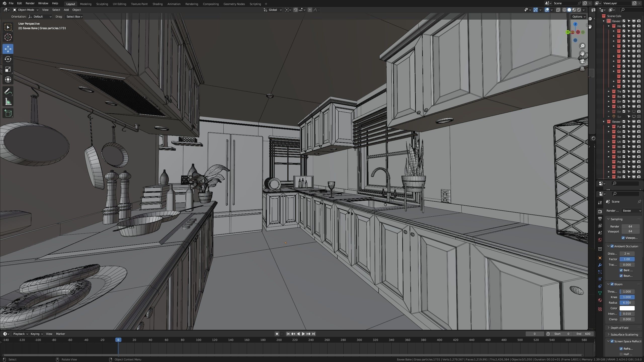Switch to the Shading workspace tab
The width and height of the screenshot is (644, 362).
pos(157,4)
